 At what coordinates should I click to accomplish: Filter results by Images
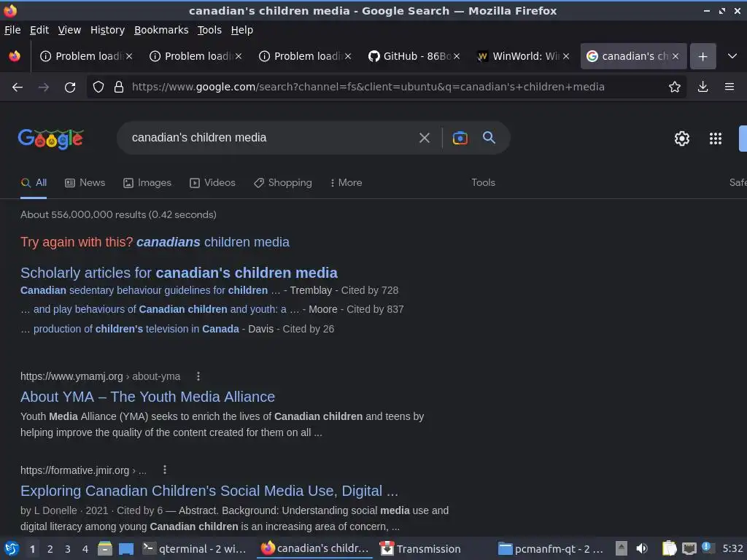[147, 183]
